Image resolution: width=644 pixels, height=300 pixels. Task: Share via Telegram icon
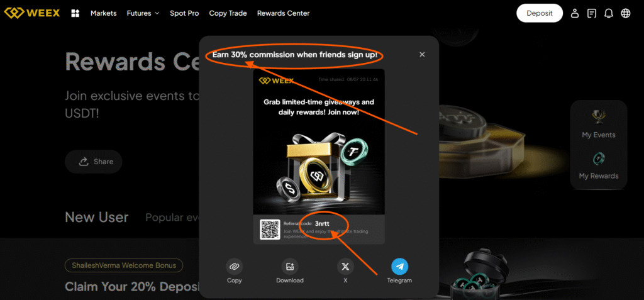399,267
